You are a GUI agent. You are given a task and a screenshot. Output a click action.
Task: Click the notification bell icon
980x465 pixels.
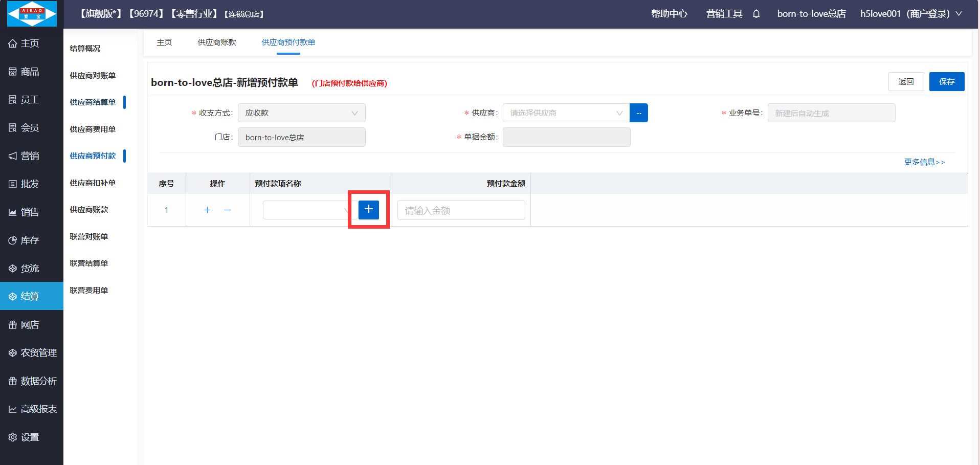pyautogui.click(x=756, y=14)
